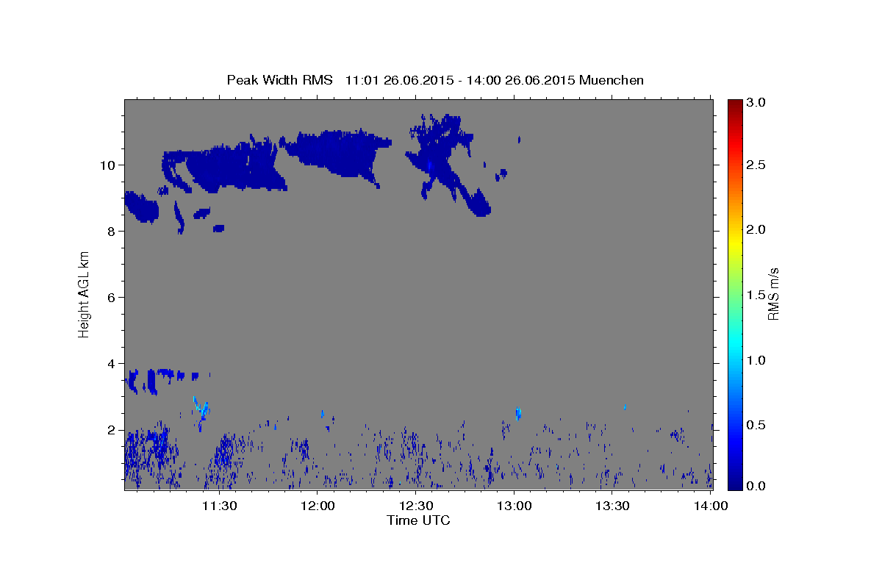The image size is (882, 588).
Task: Click the colorbar value 0.0
Action: tap(756, 486)
